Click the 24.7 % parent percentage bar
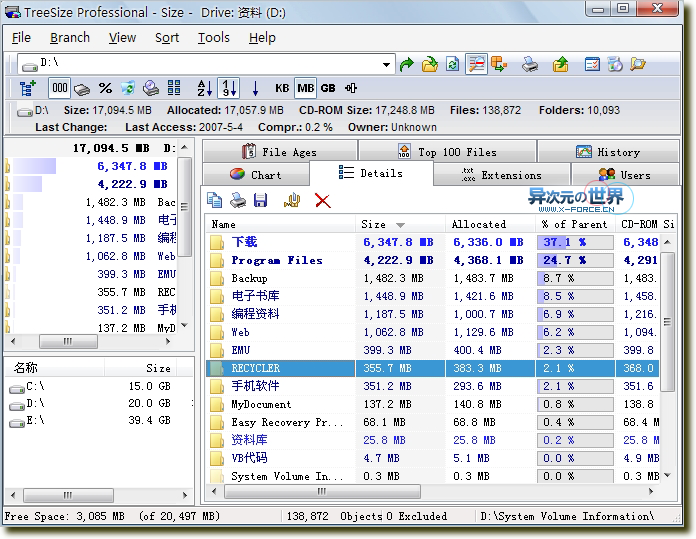The image size is (696, 539). tap(575, 260)
